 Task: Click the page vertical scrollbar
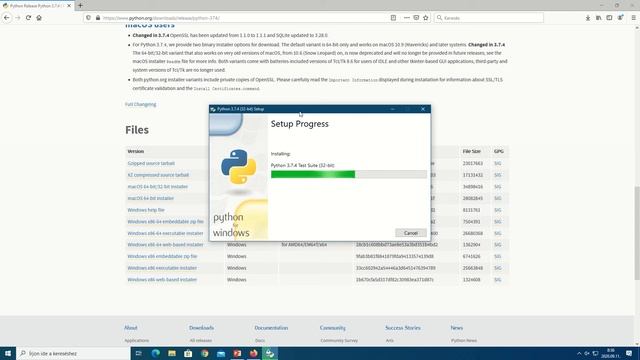[637, 233]
